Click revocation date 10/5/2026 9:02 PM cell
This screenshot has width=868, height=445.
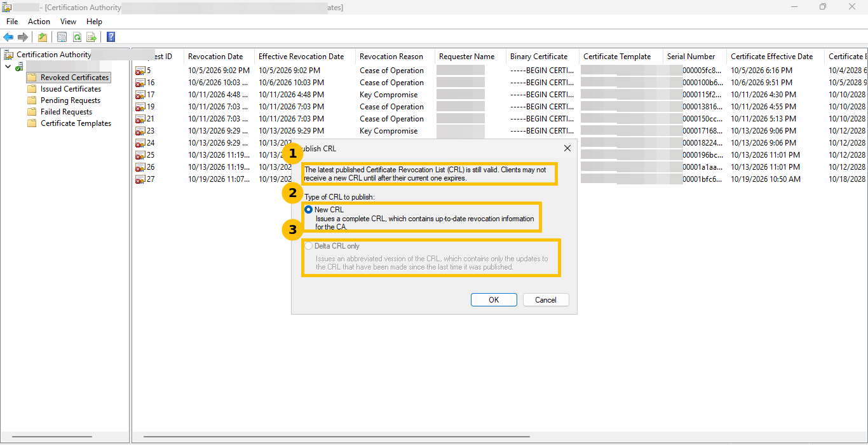tap(219, 71)
